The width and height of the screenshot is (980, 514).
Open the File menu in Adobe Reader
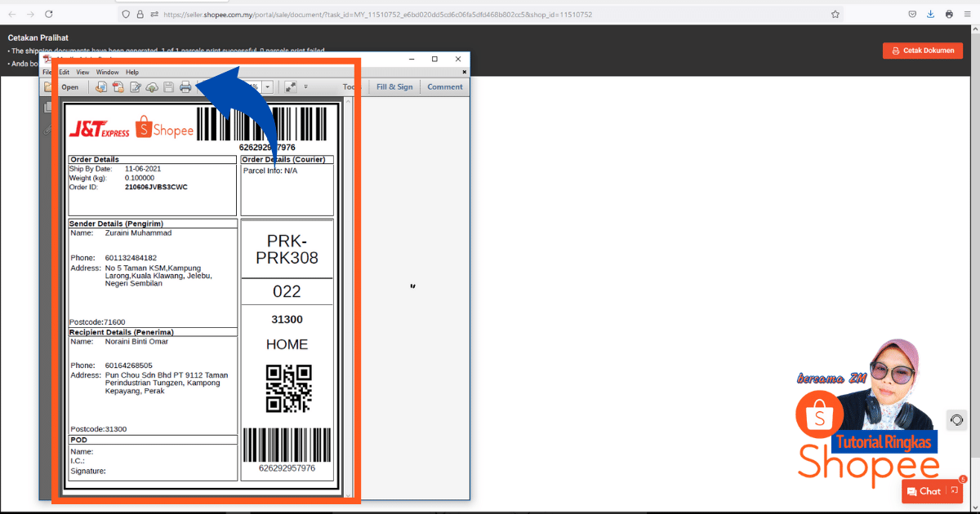47,72
